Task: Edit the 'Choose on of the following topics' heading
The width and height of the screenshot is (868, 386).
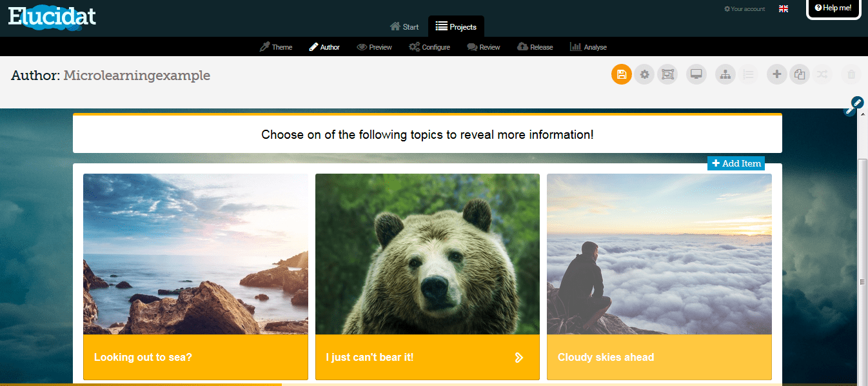Action: click(428, 135)
